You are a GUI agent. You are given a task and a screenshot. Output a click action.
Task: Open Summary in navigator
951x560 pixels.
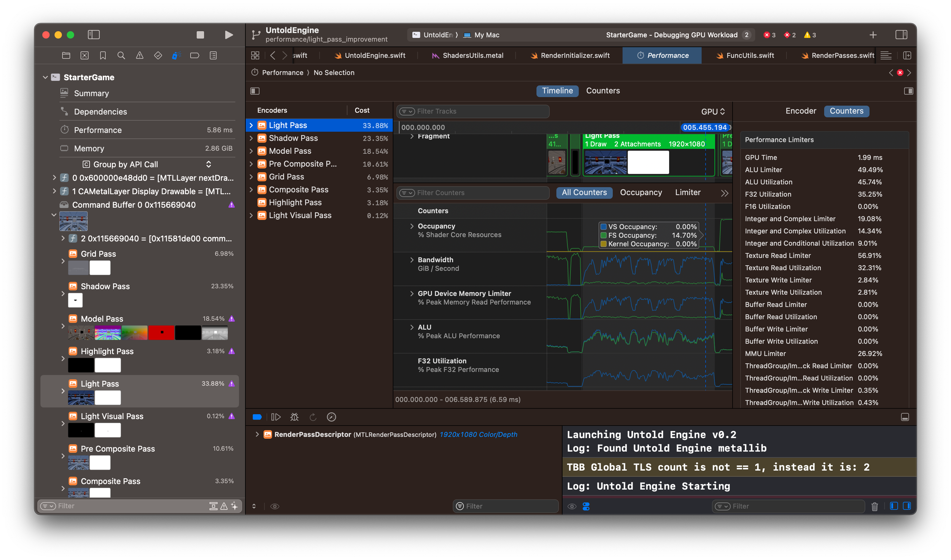[x=91, y=93]
